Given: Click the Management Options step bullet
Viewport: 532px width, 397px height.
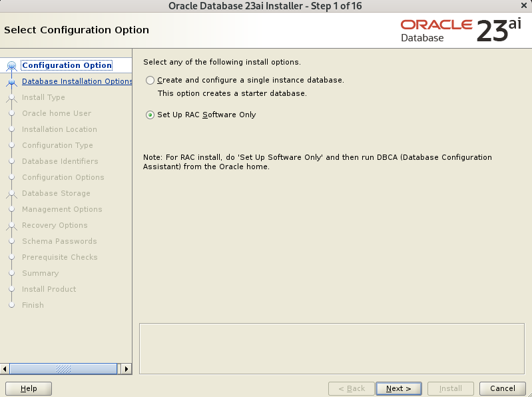Looking at the screenshot, I should point(11,209).
